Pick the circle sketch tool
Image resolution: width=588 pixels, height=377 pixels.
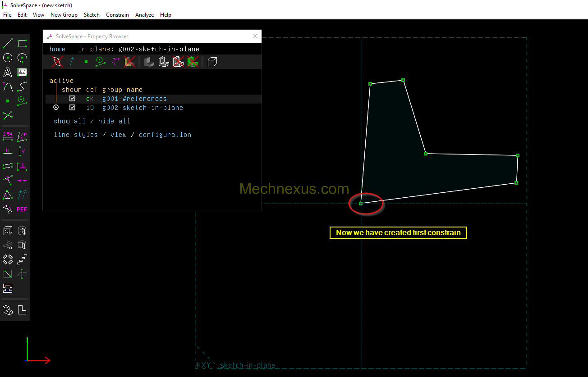tap(8, 58)
